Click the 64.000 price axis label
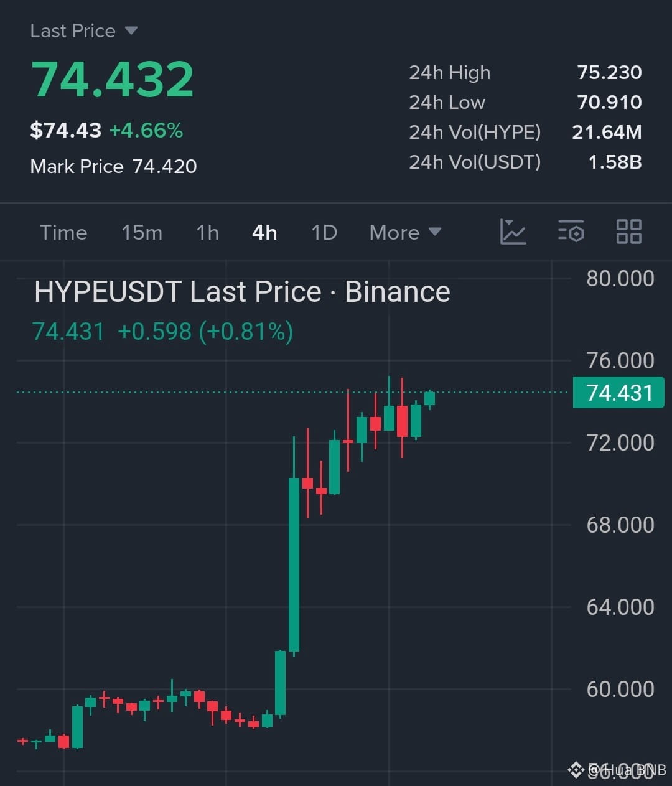Image resolution: width=672 pixels, height=786 pixels. click(x=620, y=607)
